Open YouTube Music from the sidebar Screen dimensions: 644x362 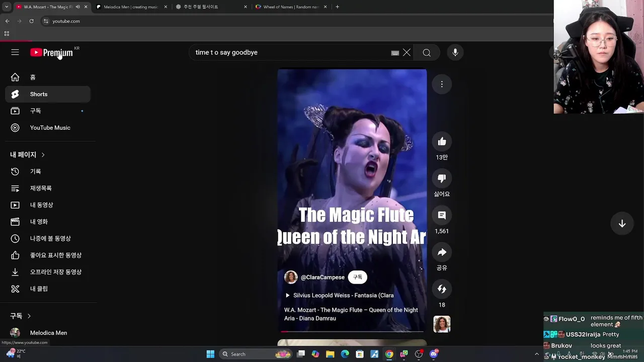click(48, 128)
